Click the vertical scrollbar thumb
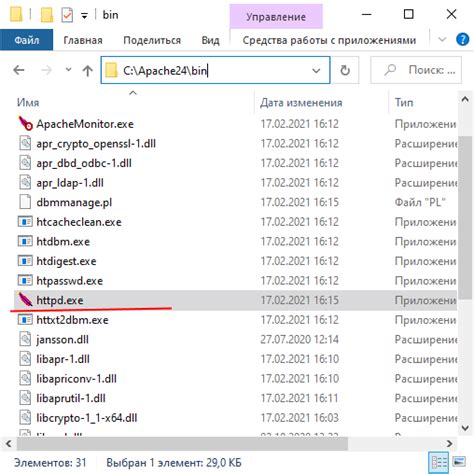This screenshot has height=474, width=474. coord(465,217)
